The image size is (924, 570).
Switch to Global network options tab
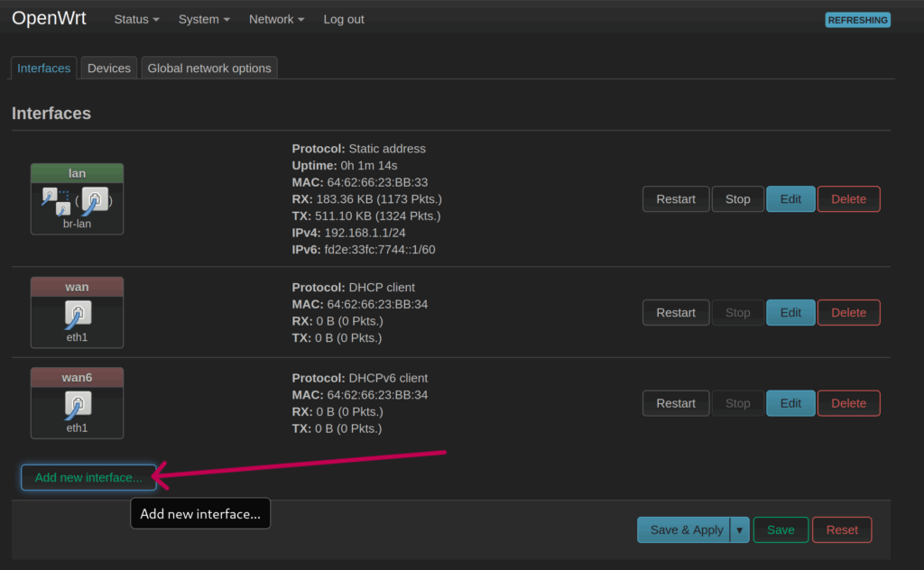[x=209, y=68]
